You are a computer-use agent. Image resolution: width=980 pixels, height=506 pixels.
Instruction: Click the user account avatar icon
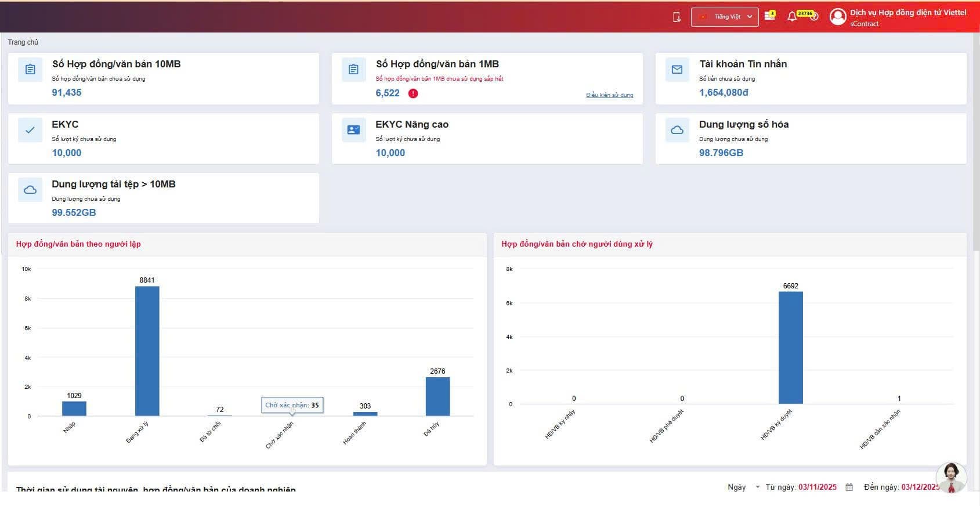(x=837, y=17)
